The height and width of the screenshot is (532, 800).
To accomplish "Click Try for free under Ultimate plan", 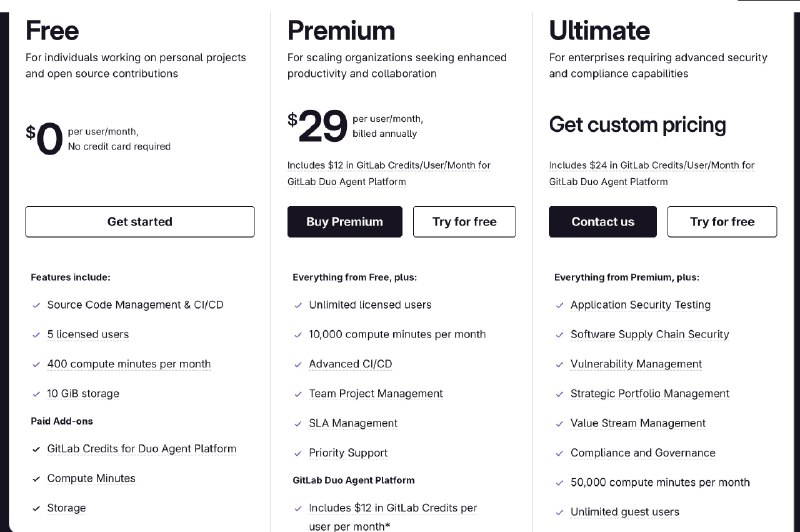I will pyautogui.click(x=722, y=222).
